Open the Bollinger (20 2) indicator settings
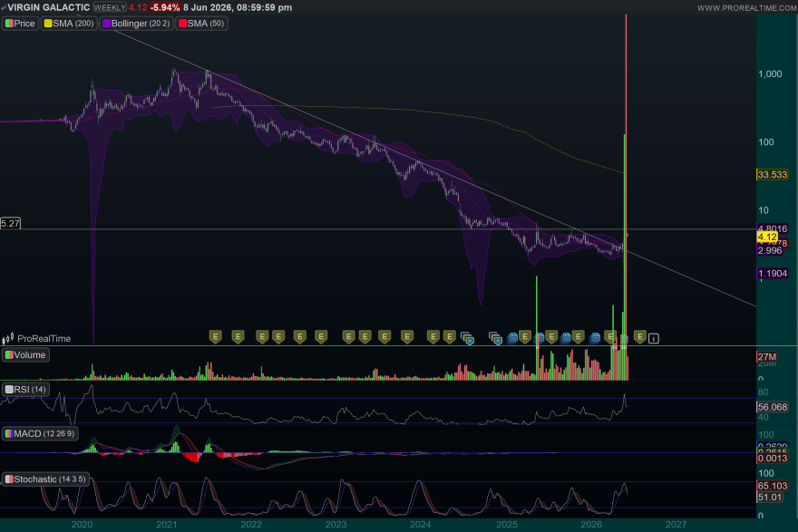The width and height of the screenshot is (798, 532). (136, 24)
